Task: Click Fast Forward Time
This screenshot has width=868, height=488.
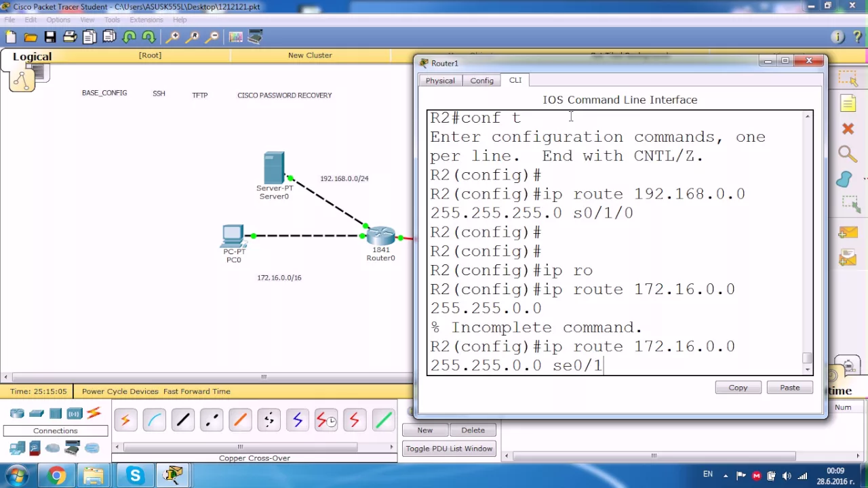Action: 197,391
